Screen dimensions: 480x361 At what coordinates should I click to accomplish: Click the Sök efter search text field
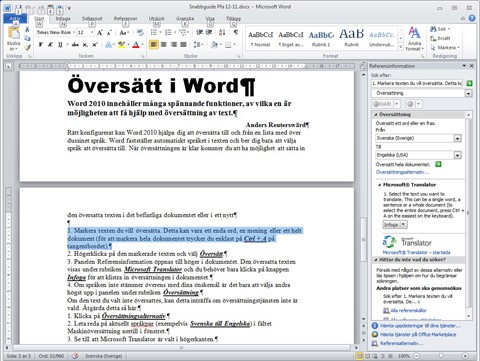pyautogui.click(x=417, y=83)
